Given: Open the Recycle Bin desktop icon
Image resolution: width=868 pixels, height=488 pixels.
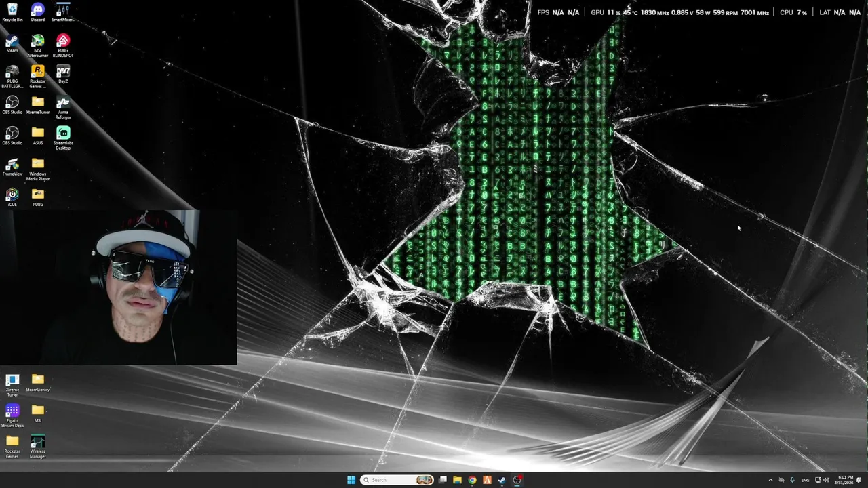Looking at the screenshot, I should pyautogui.click(x=12, y=12).
